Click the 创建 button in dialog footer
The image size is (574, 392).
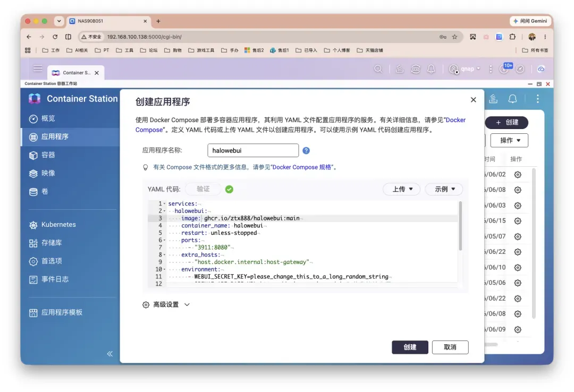[410, 347]
